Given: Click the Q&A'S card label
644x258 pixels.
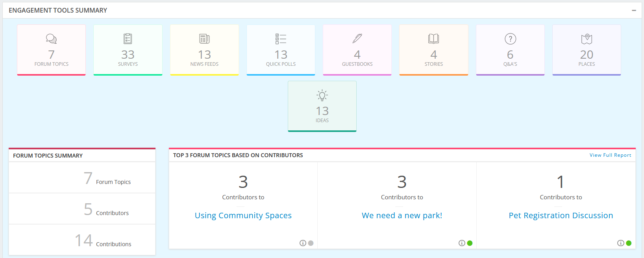Looking at the screenshot, I should pos(510,64).
